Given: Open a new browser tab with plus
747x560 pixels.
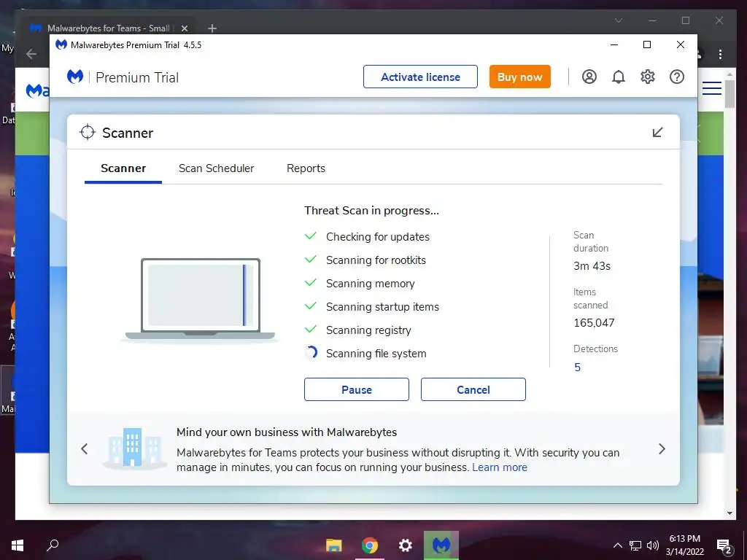Looking at the screenshot, I should (x=212, y=28).
